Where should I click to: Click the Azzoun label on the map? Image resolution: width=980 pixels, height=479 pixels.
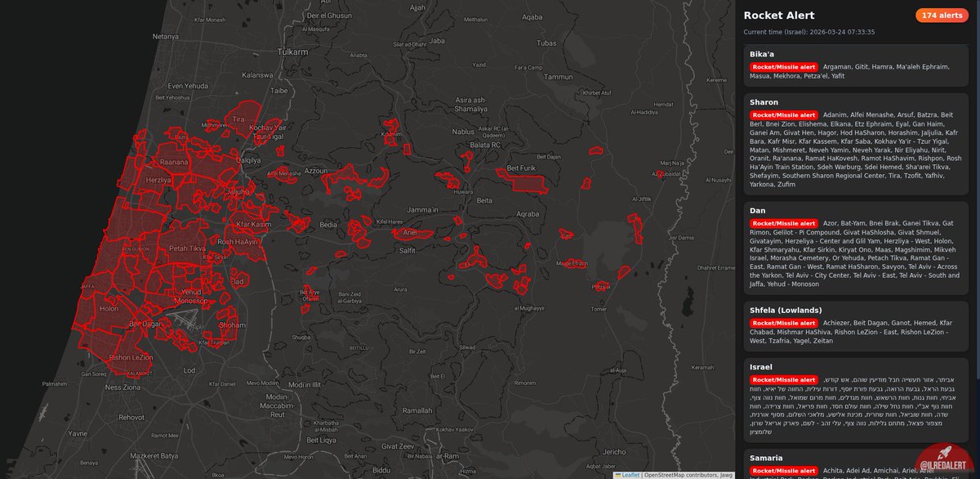[316, 172]
